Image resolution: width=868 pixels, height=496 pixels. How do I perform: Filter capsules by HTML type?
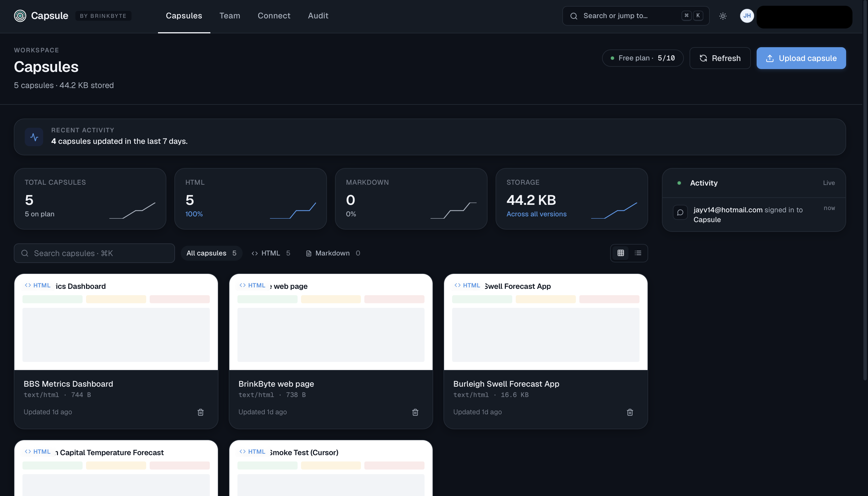pyautogui.click(x=271, y=253)
